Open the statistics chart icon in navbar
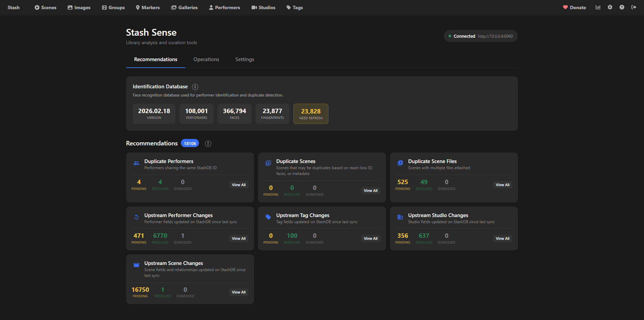The height and width of the screenshot is (320, 644). click(x=598, y=7)
